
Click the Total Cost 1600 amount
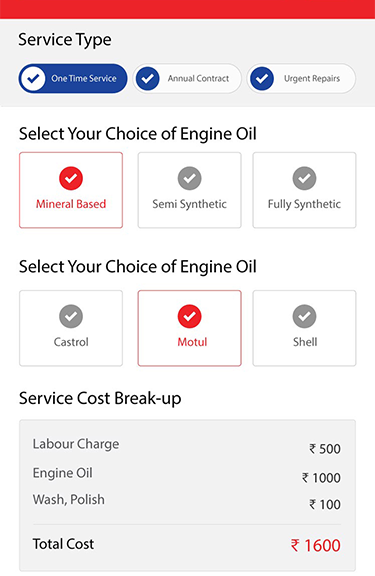point(315,546)
